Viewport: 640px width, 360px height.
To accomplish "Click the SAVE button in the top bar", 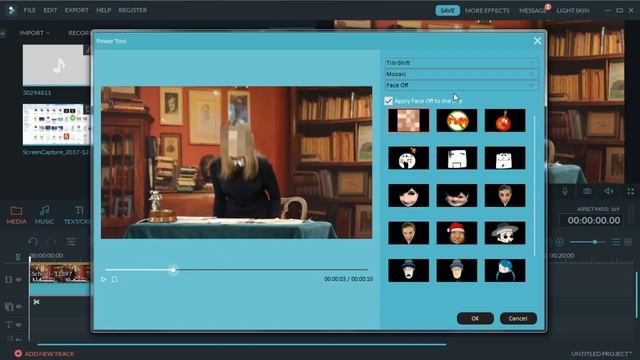I will [x=447, y=11].
